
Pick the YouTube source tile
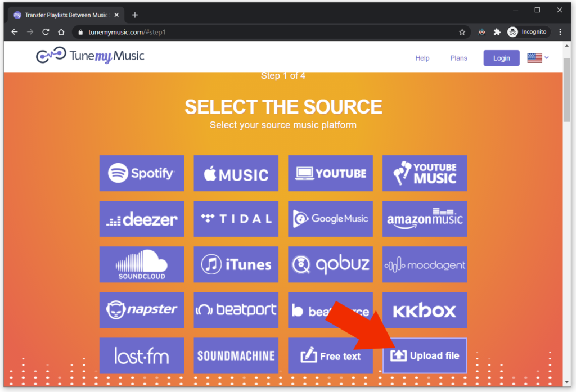[330, 173]
